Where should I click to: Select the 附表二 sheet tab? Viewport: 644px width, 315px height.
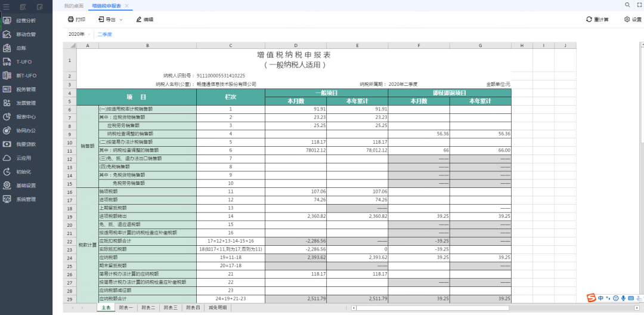(x=148, y=307)
